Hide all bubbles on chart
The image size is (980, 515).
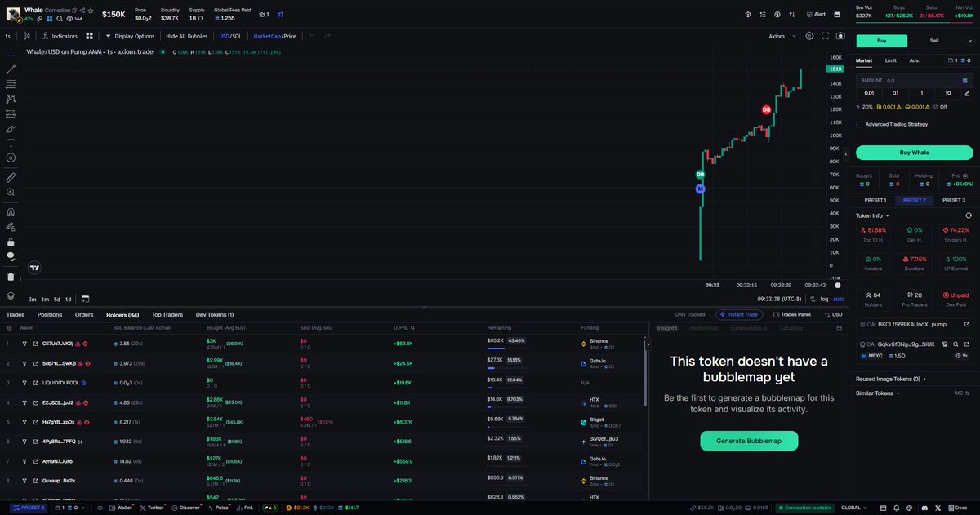pyautogui.click(x=186, y=36)
